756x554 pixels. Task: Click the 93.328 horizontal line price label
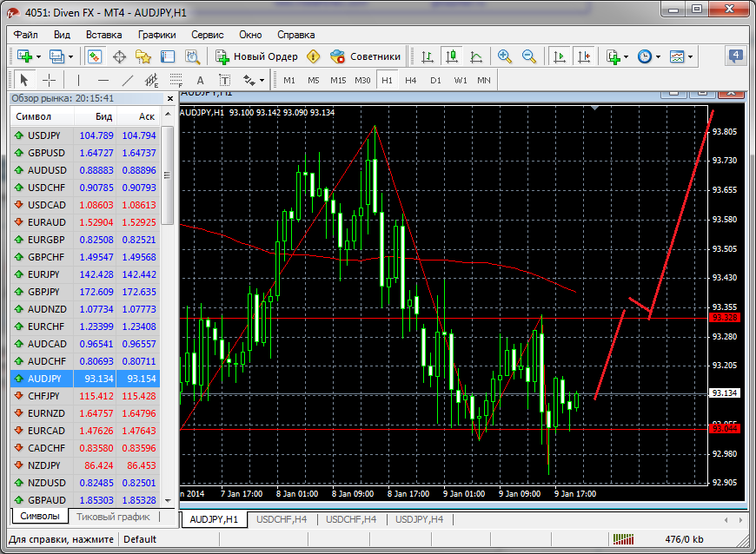click(725, 318)
